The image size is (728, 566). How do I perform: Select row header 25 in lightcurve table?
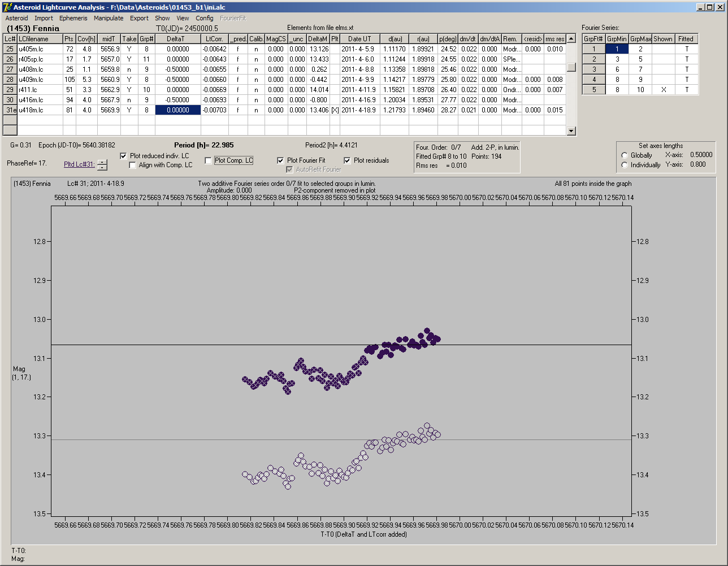pyautogui.click(x=10, y=49)
